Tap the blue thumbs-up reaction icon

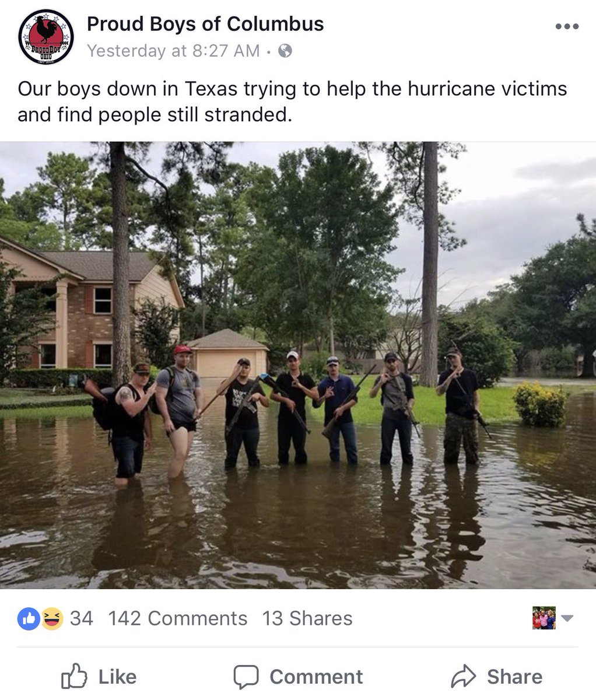[x=29, y=618]
